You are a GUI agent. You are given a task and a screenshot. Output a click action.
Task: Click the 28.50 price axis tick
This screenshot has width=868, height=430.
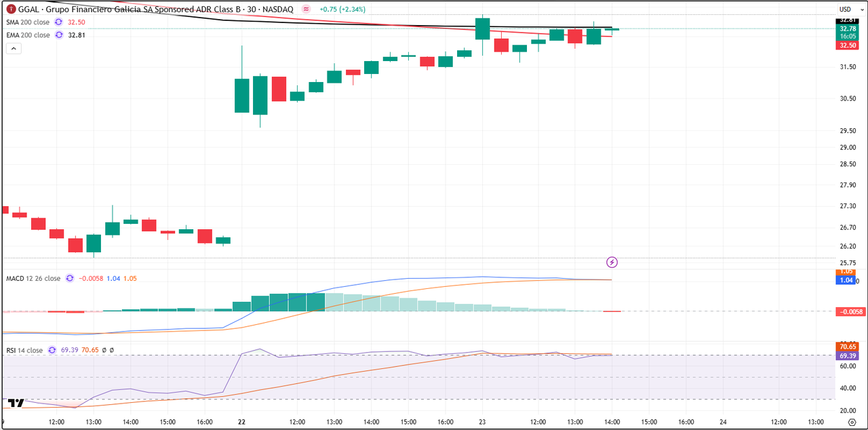(x=848, y=165)
